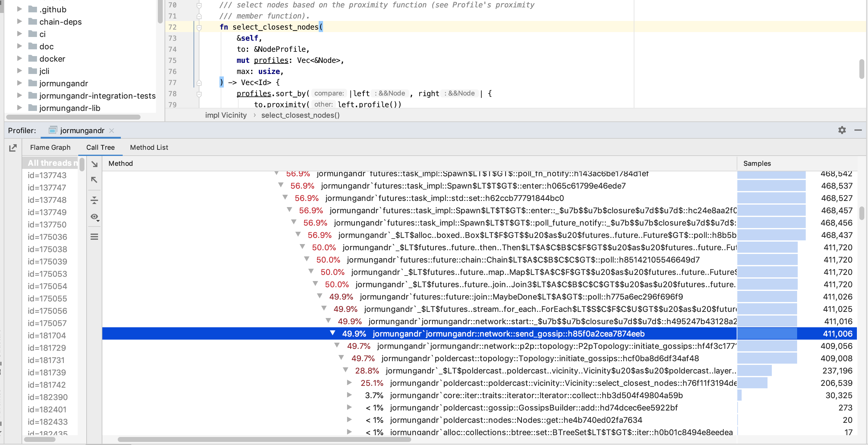Expand the jormungandr-lib folder

(19, 108)
